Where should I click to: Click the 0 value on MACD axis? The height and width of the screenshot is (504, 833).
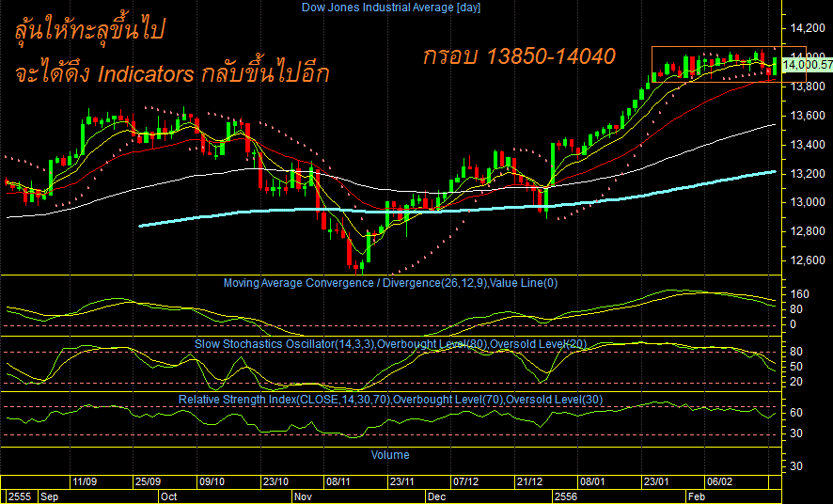793,324
